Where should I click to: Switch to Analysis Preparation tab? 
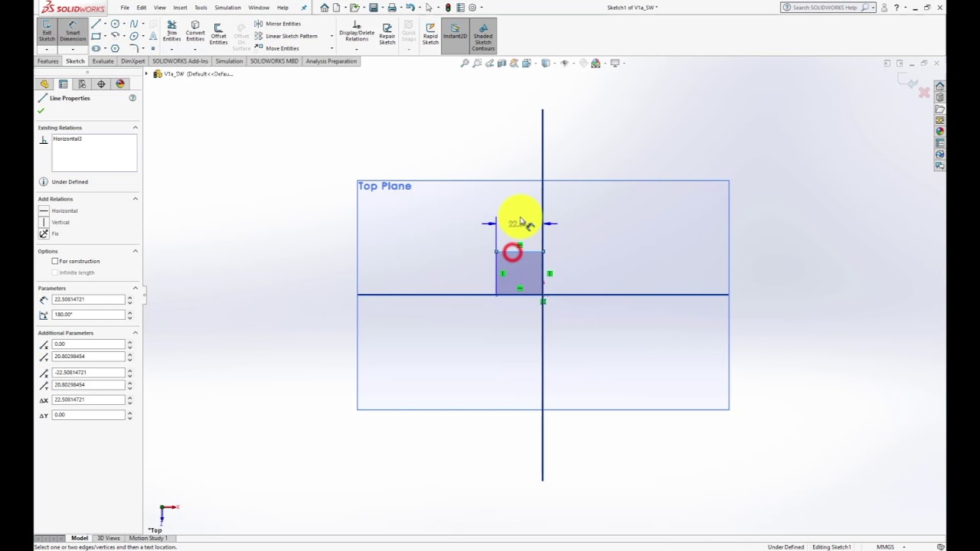pyautogui.click(x=332, y=61)
